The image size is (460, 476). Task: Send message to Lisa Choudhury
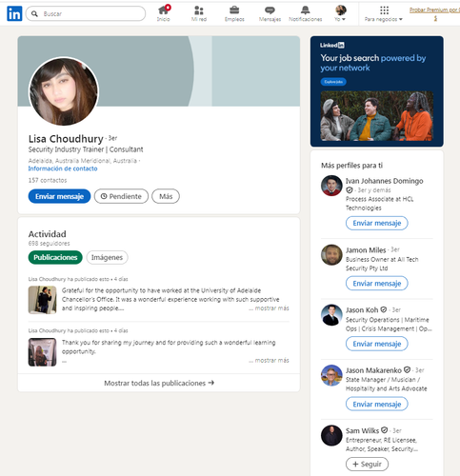[x=59, y=196]
